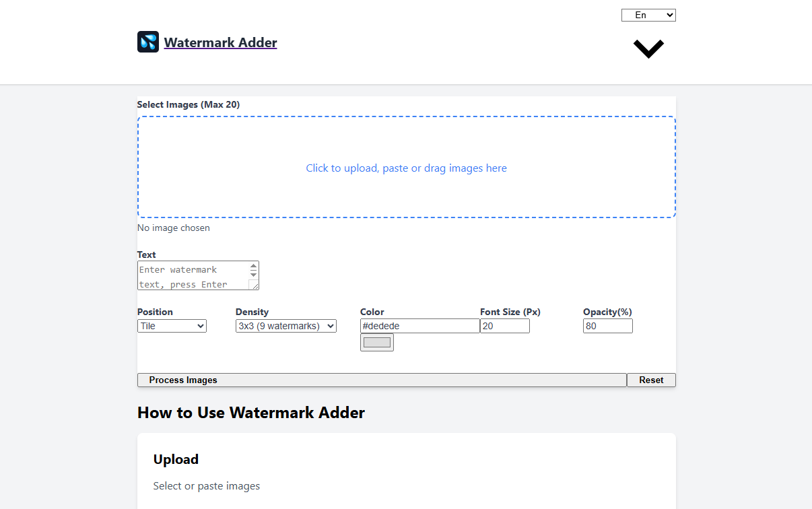The image size is (812, 509).
Task: Expand the large chevron arrow below language selector
Action: pos(648,48)
